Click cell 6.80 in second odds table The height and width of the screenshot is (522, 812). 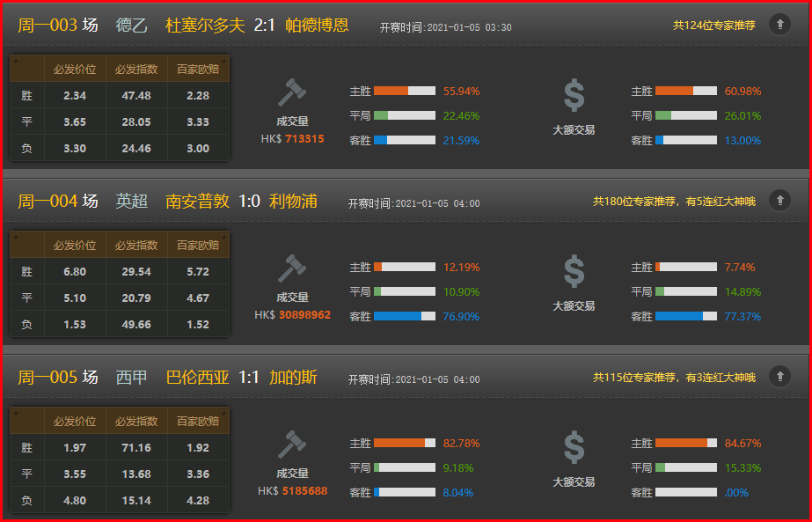pyautogui.click(x=75, y=272)
